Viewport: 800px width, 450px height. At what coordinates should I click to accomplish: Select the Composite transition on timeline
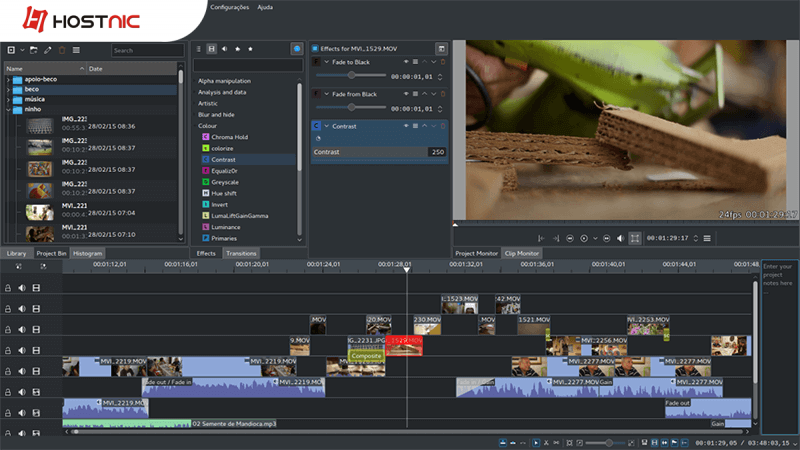tap(366, 356)
